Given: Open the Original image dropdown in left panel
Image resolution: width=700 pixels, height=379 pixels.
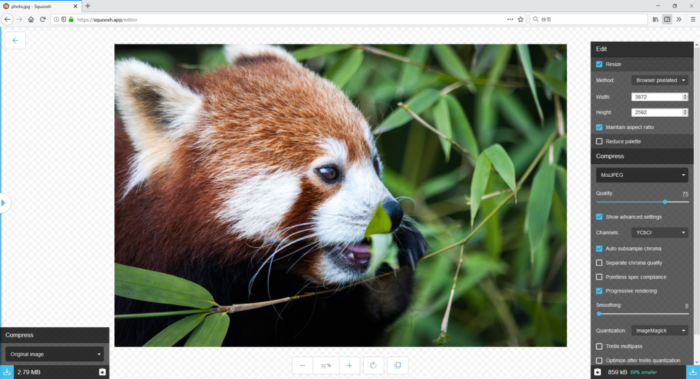Looking at the screenshot, I should (54, 354).
